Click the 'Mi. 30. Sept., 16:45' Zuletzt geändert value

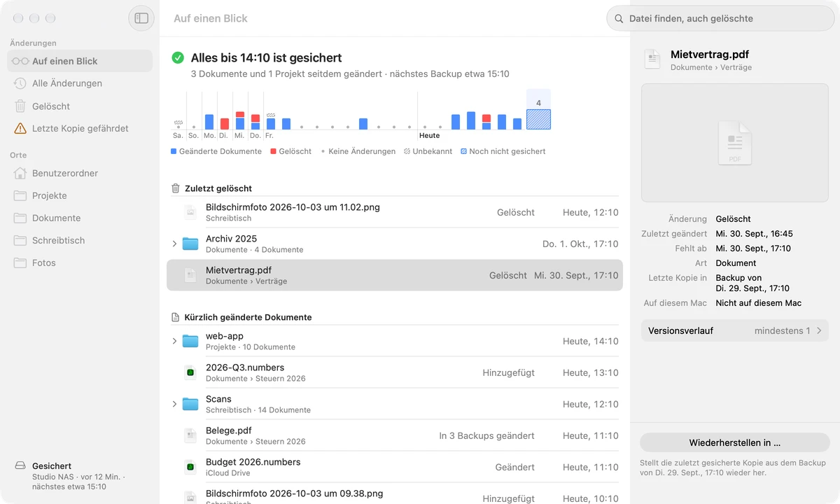754,234
